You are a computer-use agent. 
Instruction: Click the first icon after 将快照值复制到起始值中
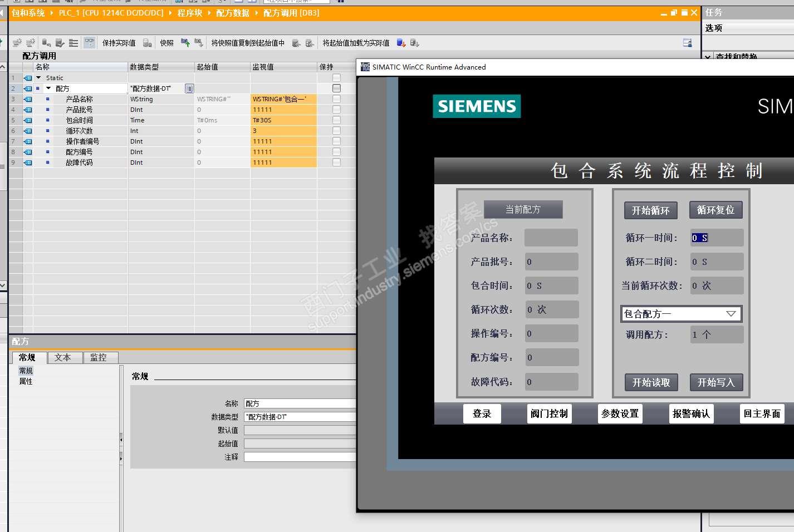coord(296,43)
